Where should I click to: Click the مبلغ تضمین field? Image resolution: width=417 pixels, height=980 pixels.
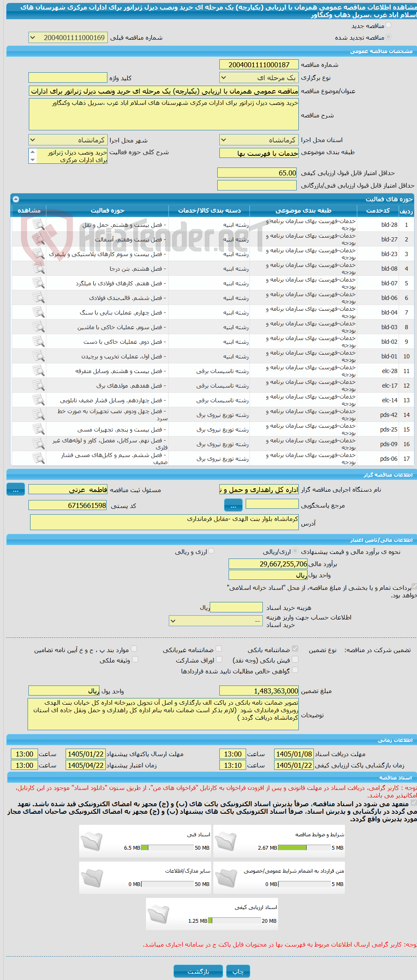(x=259, y=691)
